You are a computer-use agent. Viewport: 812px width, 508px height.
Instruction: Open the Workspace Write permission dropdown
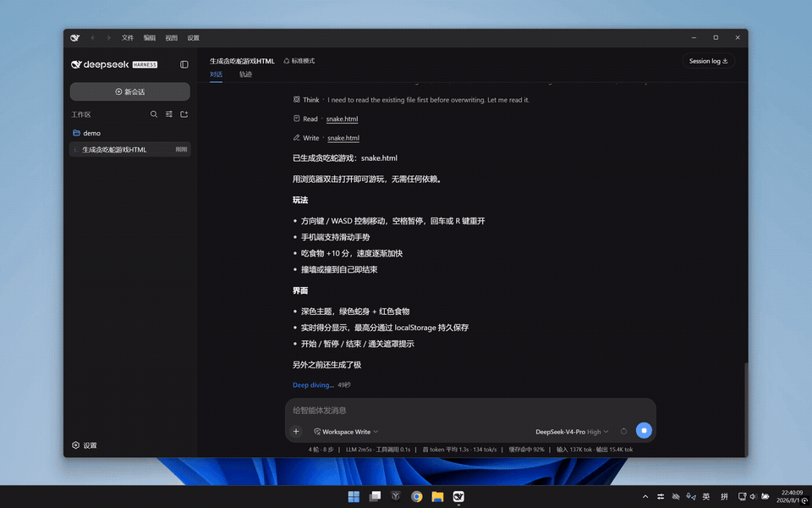[346, 431]
